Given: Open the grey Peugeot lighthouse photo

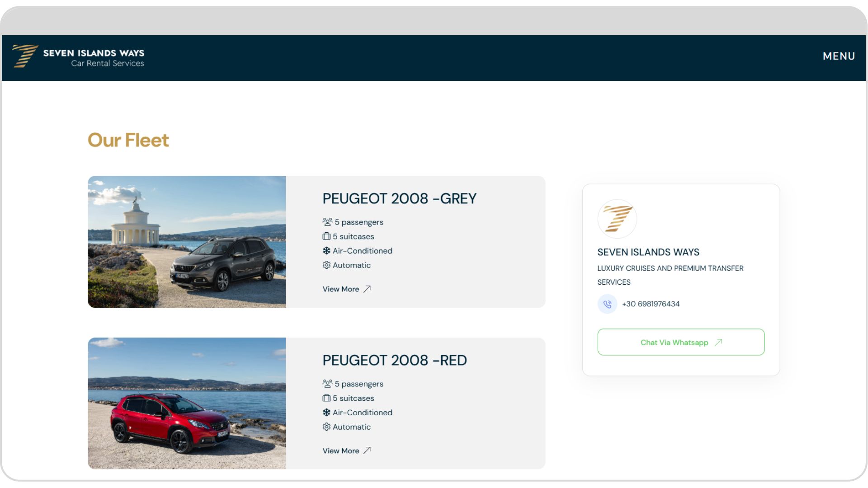Looking at the screenshot, I should click(187, 242).
